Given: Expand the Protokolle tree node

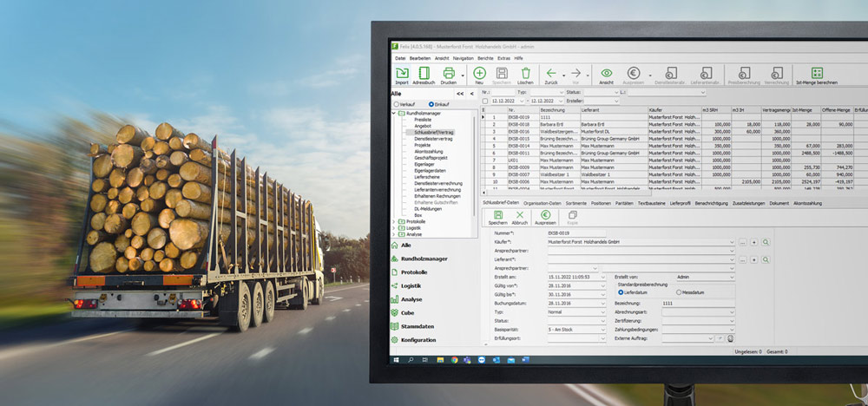Looking at the screenshot, I should point(396,221).
